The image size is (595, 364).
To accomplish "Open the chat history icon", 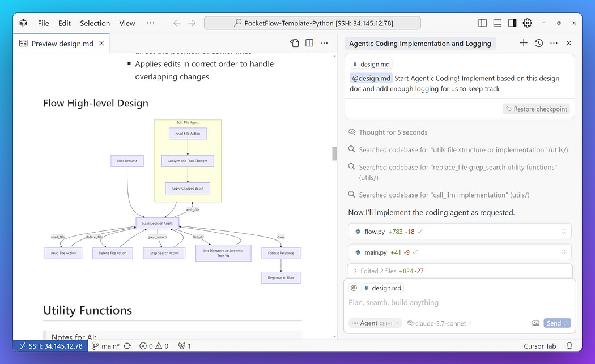I will [538, 42].
